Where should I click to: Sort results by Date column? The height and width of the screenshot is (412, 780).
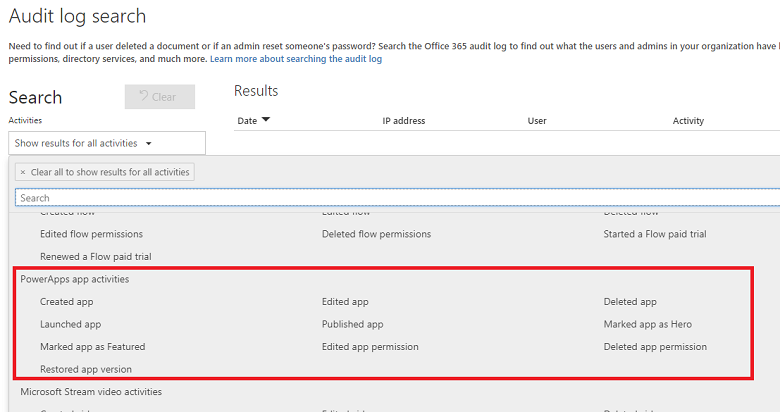click(x=253, y=120)
